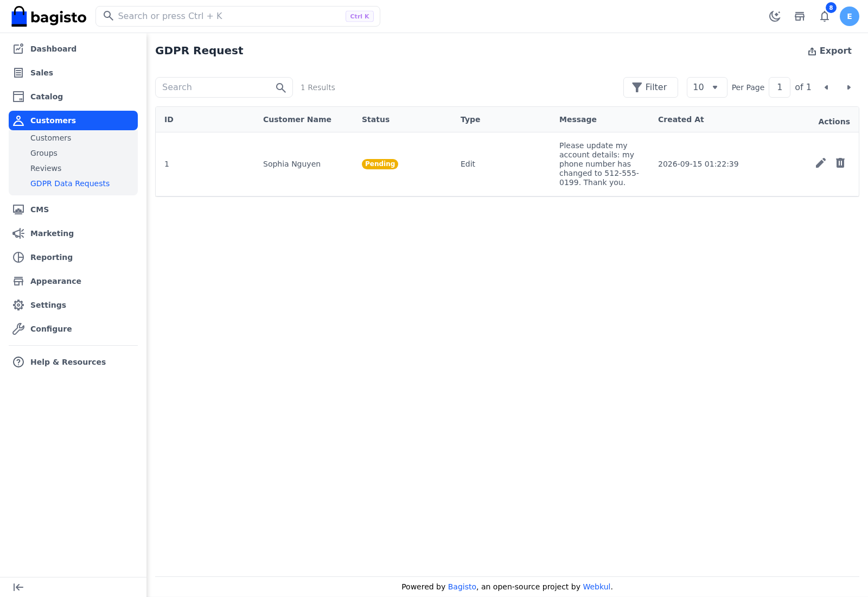Click the Bagisto logo
Screen dimensions: 868x597
point(49,16)
